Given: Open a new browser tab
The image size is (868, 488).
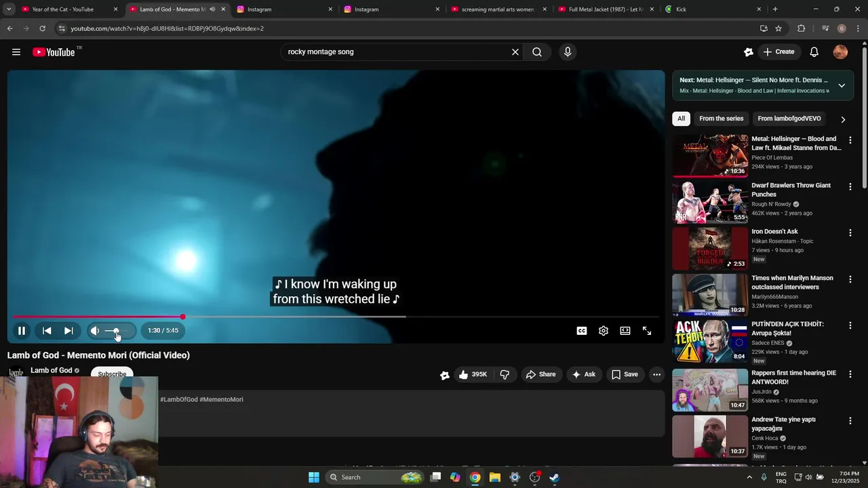Looking at the screenshot, I should tap(775, 9).
